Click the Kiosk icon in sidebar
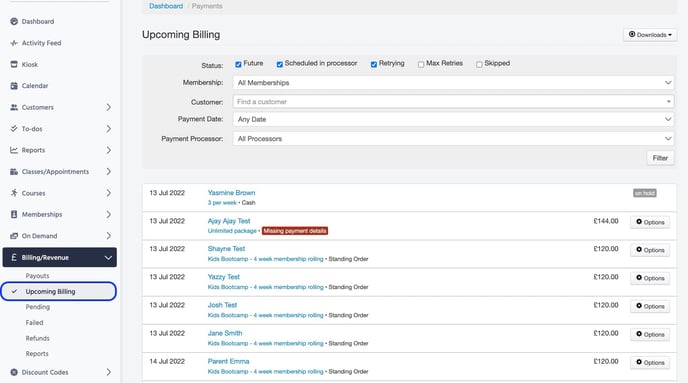The width and height of the screenshot is (688, 383). point(14,64)
